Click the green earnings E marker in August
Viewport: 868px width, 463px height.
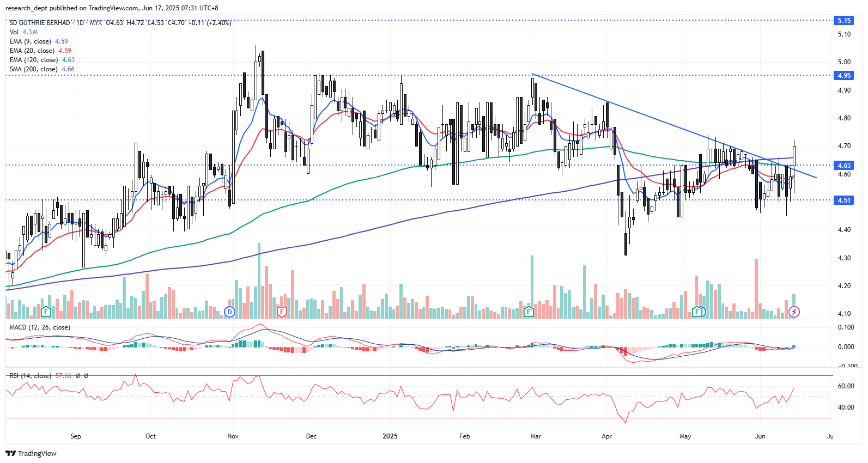click(x=46, y=312)
